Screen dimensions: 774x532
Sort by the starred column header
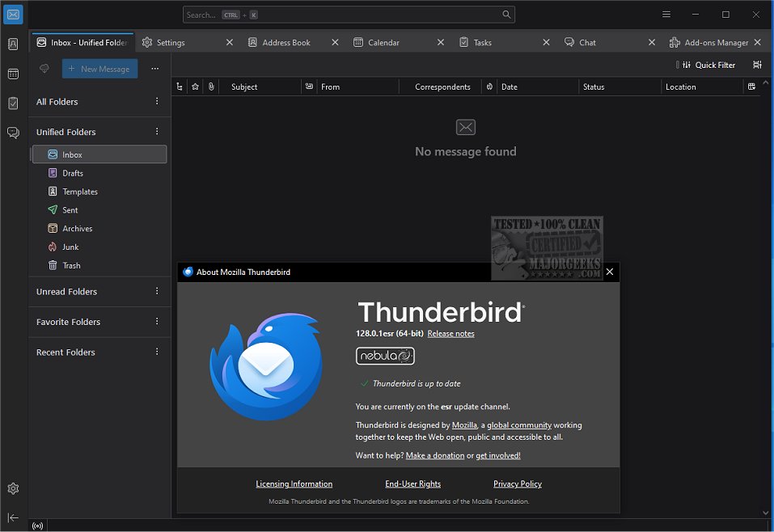(x=195, y=87)
